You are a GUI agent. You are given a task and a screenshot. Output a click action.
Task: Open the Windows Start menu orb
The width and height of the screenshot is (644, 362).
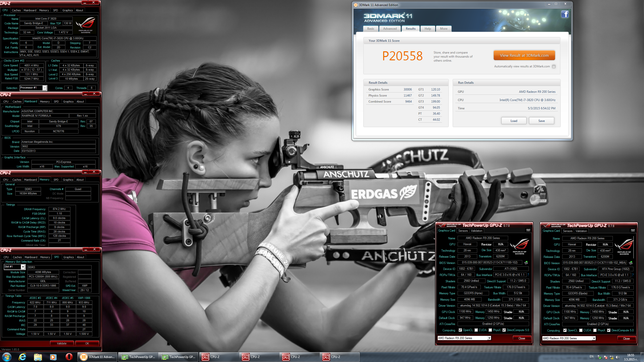(x=7, y=357)
